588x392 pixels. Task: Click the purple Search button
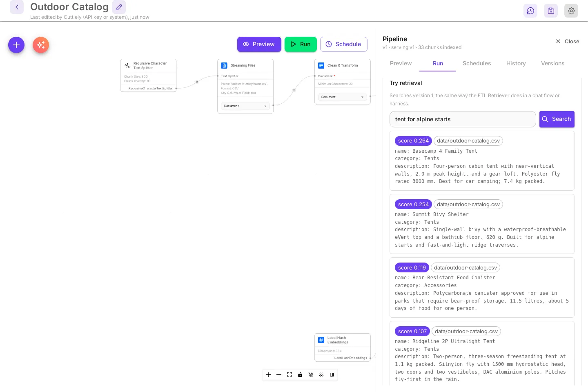tap(557, 119)
